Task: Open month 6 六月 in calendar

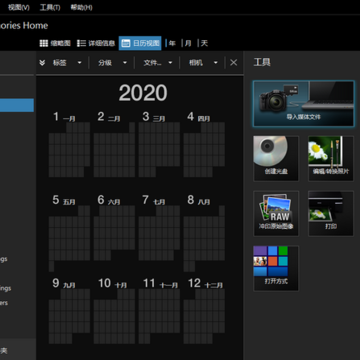Action: point(114,227)
